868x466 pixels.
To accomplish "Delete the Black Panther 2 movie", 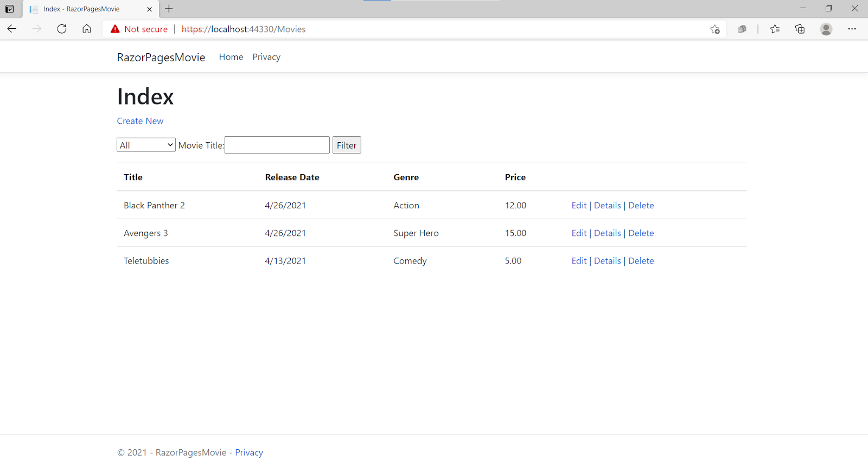I will click(641, 205).
